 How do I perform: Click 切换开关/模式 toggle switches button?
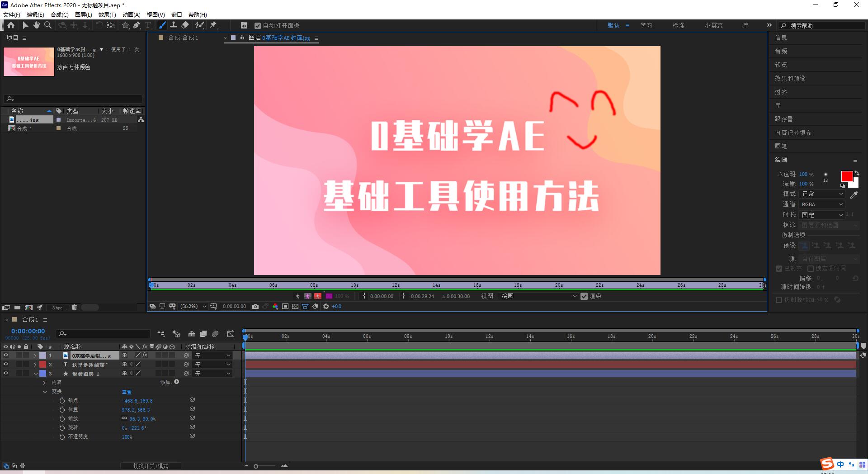pyautogui.click(x=151, y=466)
